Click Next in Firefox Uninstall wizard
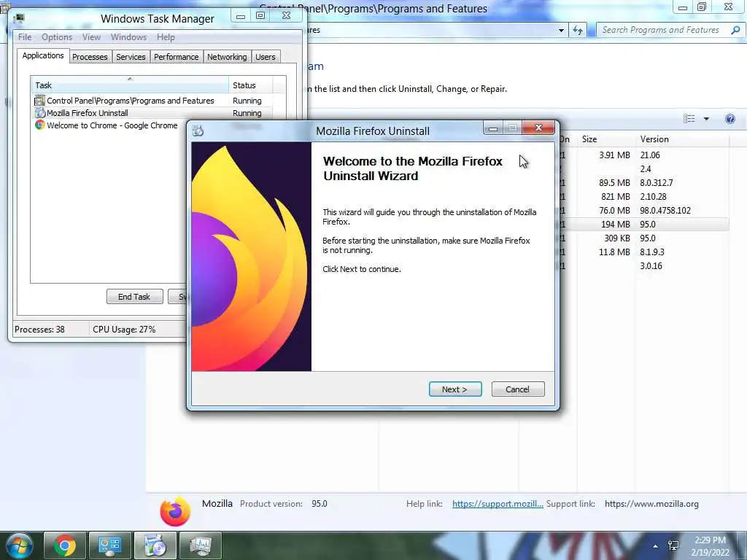Viewport: 747px width, 560px height. coord(455,389)
